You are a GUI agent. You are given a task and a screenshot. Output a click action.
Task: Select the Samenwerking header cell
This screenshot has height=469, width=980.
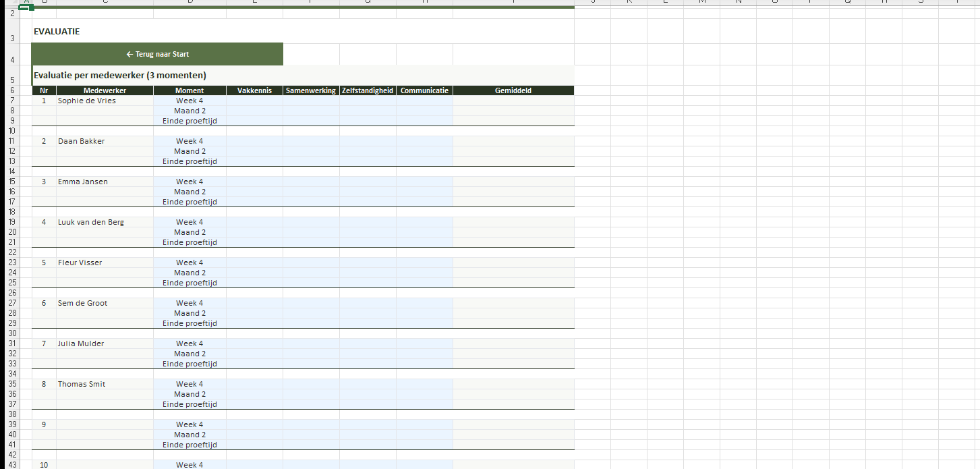310,90
